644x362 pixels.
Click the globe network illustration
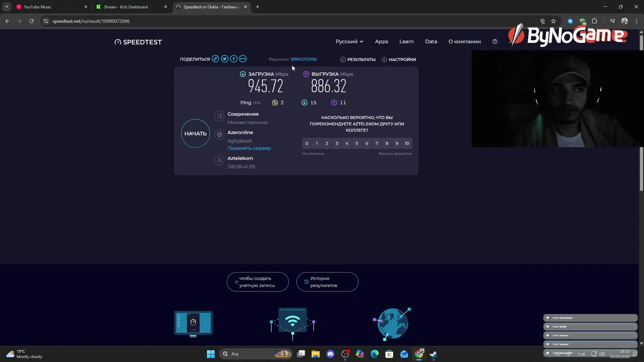(x=392, y=324)
